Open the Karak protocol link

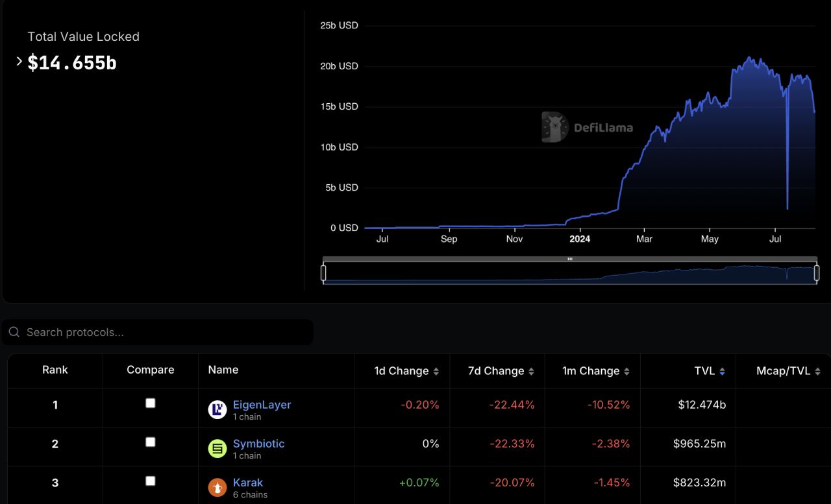248,483
